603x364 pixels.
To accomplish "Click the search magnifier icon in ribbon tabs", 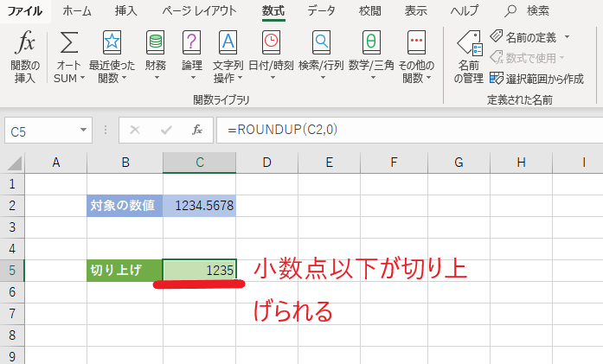I will [x=510, y=10].
